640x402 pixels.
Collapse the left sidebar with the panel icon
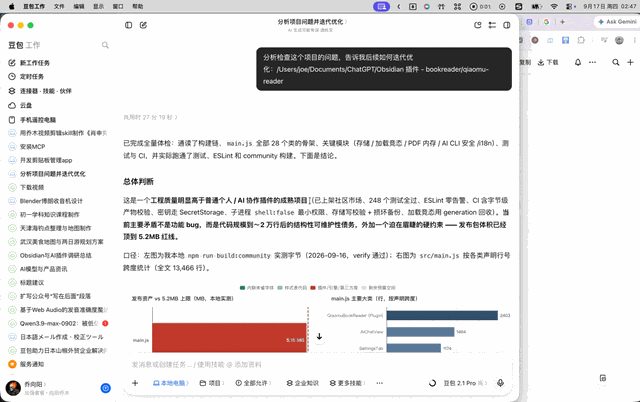pyautogui.click(x=129, y=25)
